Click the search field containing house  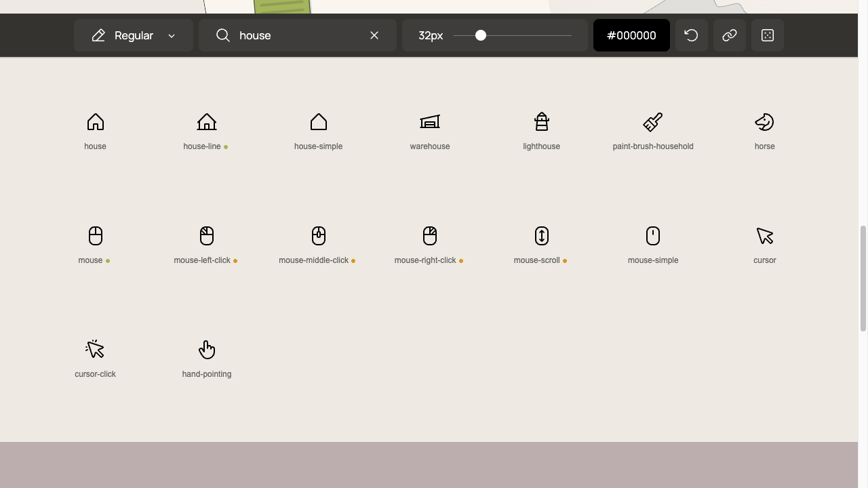click(x=298, y=35)
